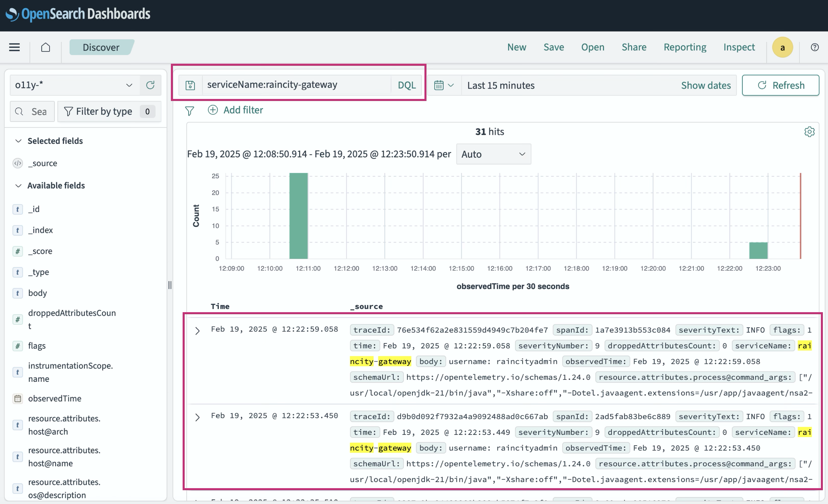Click the _id text type icon
Image resolution: width=828 pixels, height=504 pixels.
click(x=18, y=209)
